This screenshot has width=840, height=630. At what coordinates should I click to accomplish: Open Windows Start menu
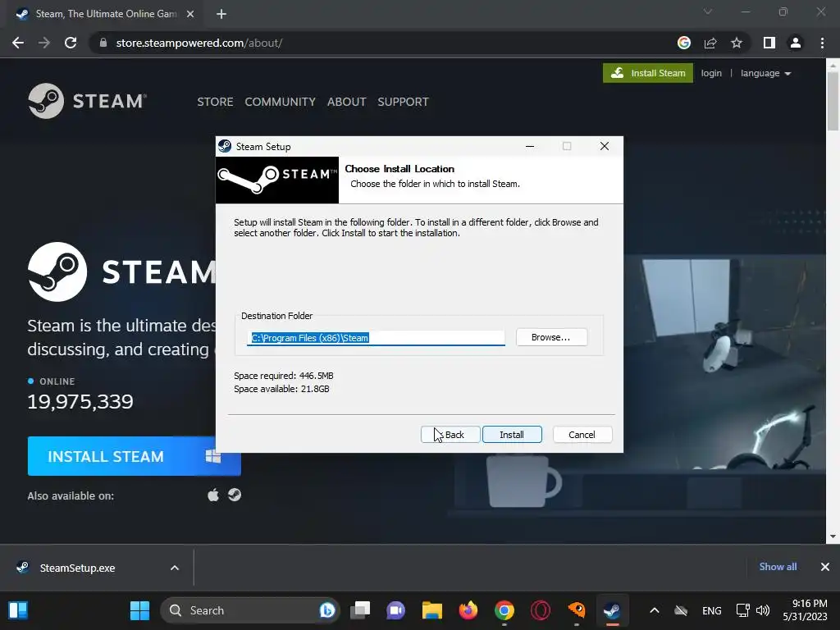click(139, 610)
